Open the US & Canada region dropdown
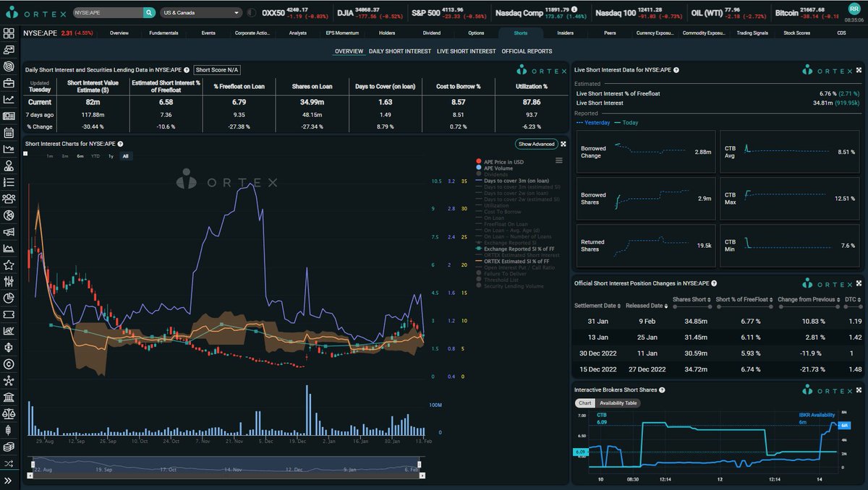868x490 pixels. 202,12
